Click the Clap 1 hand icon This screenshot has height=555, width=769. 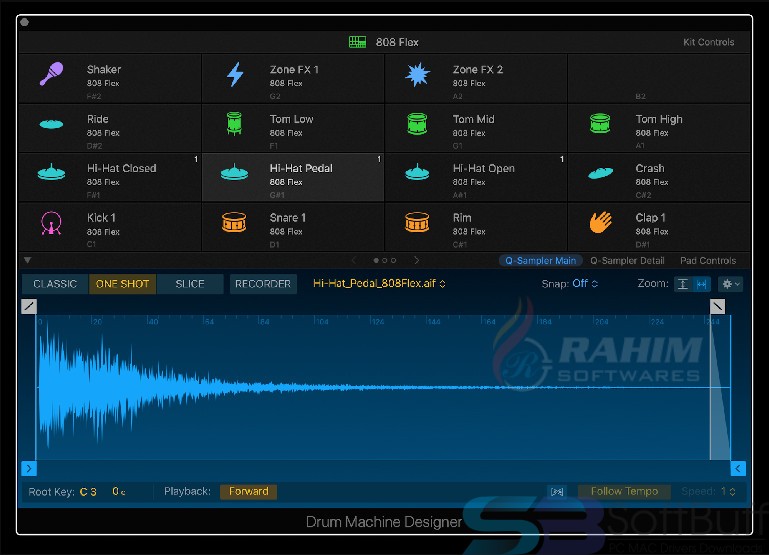pos(600,223)
